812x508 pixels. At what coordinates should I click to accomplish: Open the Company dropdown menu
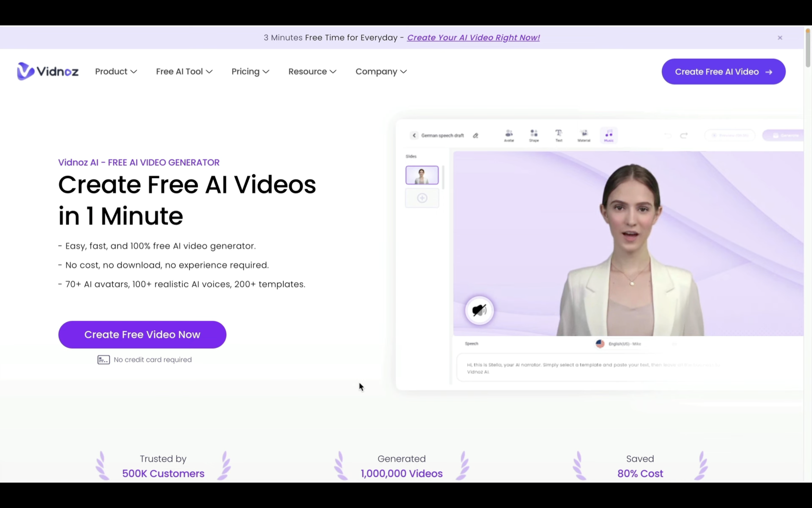click(x=381, y=72)
